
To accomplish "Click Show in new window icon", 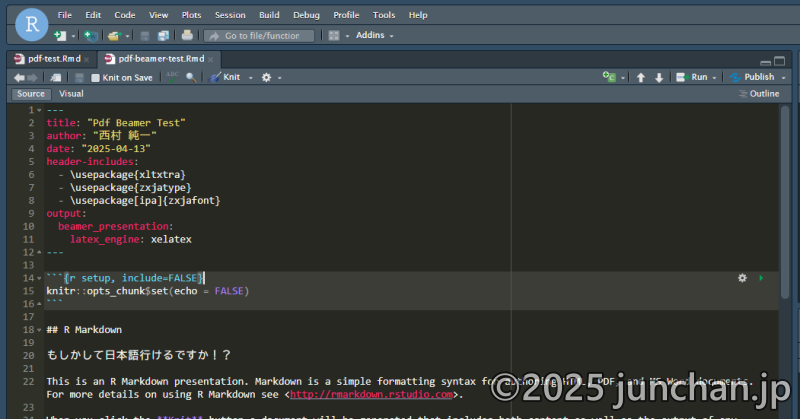I will click(x=55, y=78).
